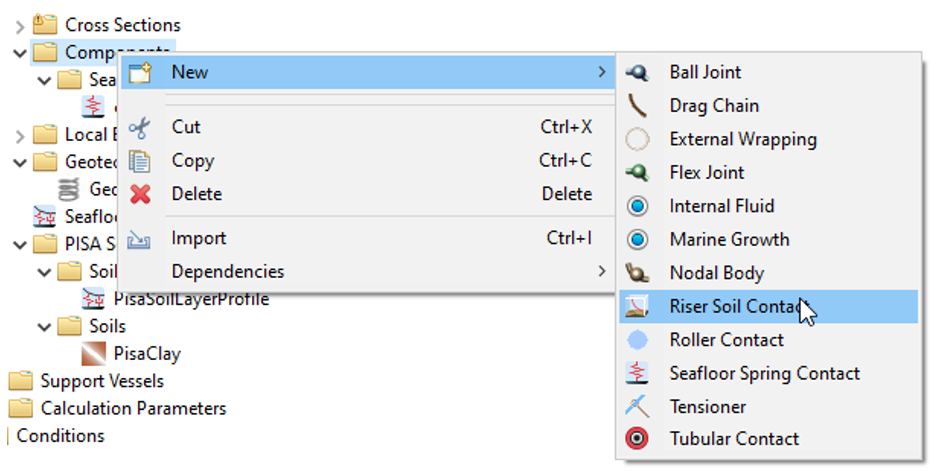Viewport: 936px width, 471px height.
Task: Collapse the Components tree node
Action: [20, 52]
